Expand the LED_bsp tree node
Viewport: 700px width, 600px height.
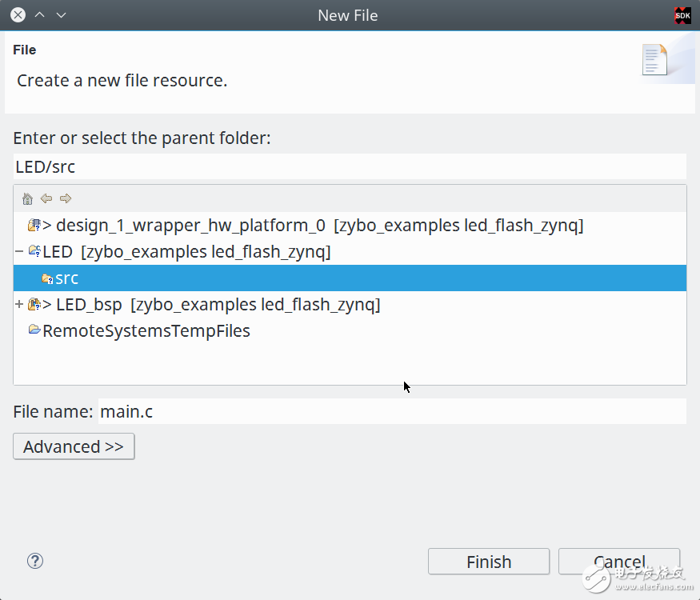click(19, 305)
